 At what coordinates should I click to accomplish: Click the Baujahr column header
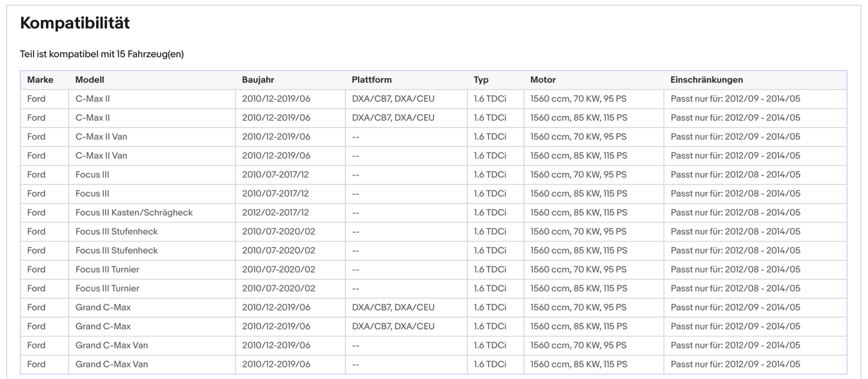pos(258,80)
